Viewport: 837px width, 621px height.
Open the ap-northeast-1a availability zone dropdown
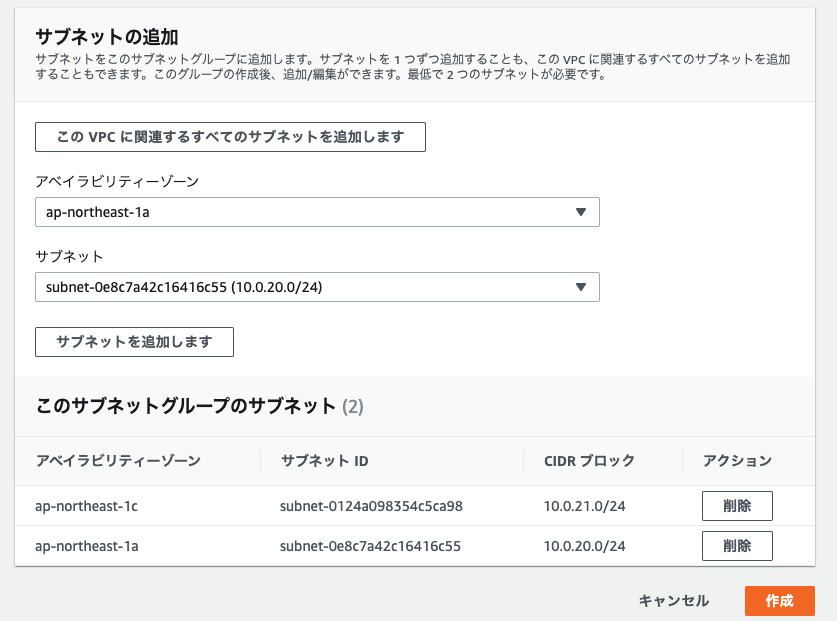(x=316, y=212)
